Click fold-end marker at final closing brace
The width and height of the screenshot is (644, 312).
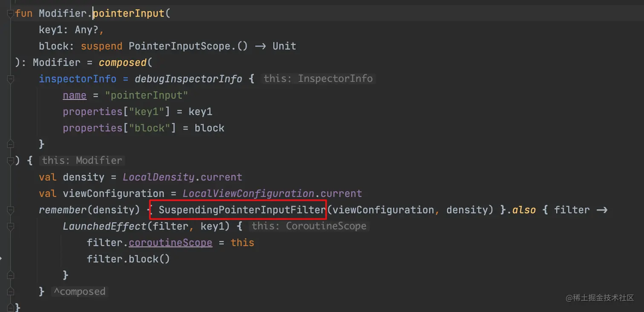coord(11,307)
